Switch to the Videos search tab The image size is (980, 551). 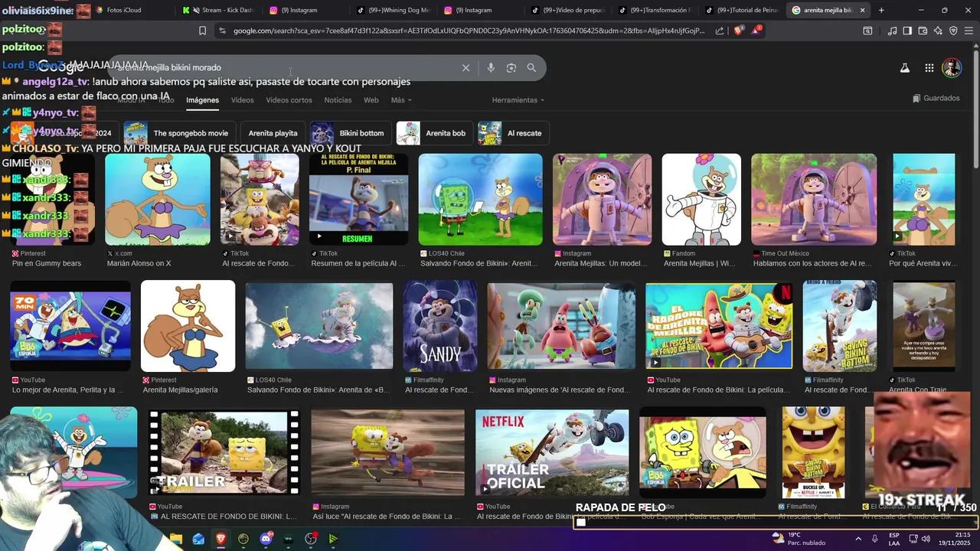coord(242,100)
